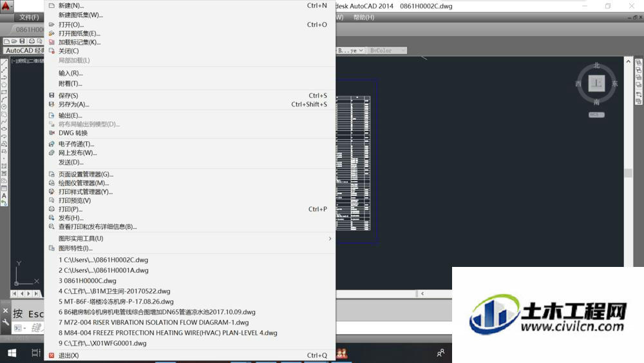Click the Open file toolbar icon
The height and width of the screenshot is (363, 644).
click(x=14, y=41)
